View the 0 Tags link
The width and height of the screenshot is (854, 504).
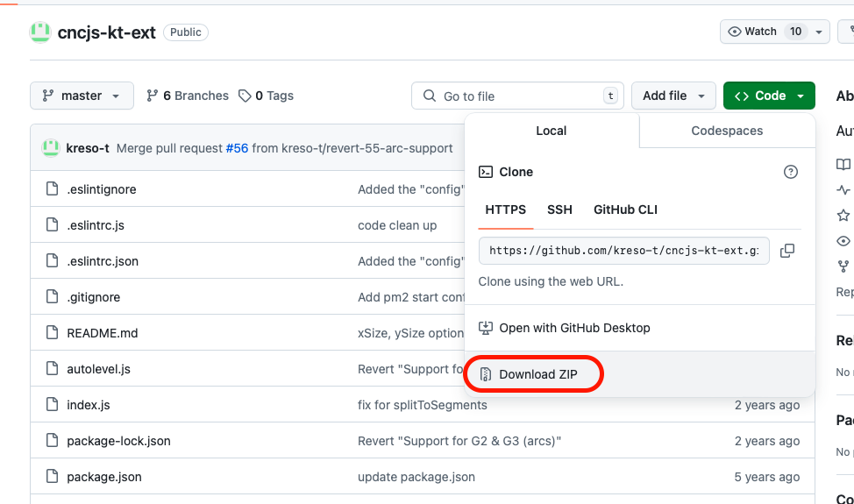click(267, 96)
